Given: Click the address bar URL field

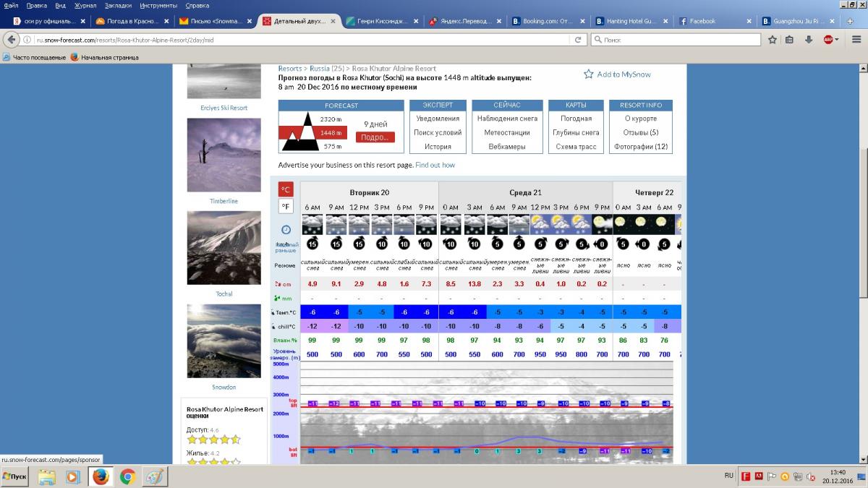Looking at the screenshot, I should [304, 40].
